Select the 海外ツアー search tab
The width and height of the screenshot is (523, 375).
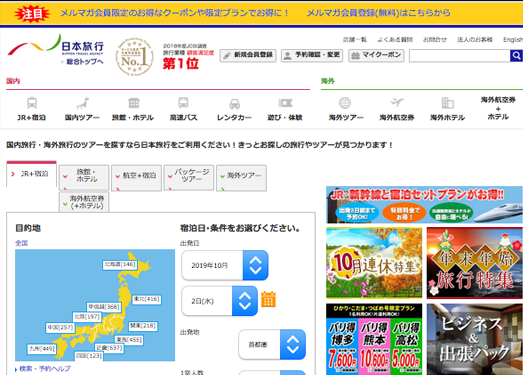241,177
